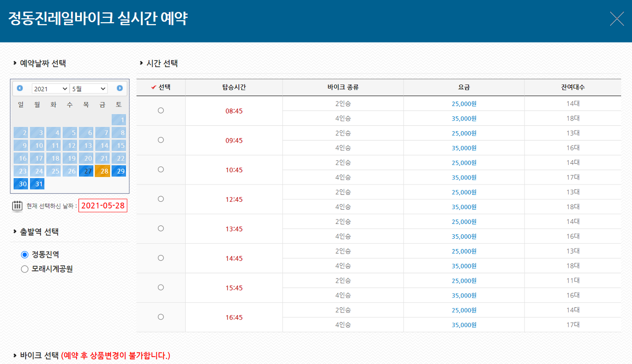
Task: Select the 16:45 time radio button
Action: click(x=160, y=317)
